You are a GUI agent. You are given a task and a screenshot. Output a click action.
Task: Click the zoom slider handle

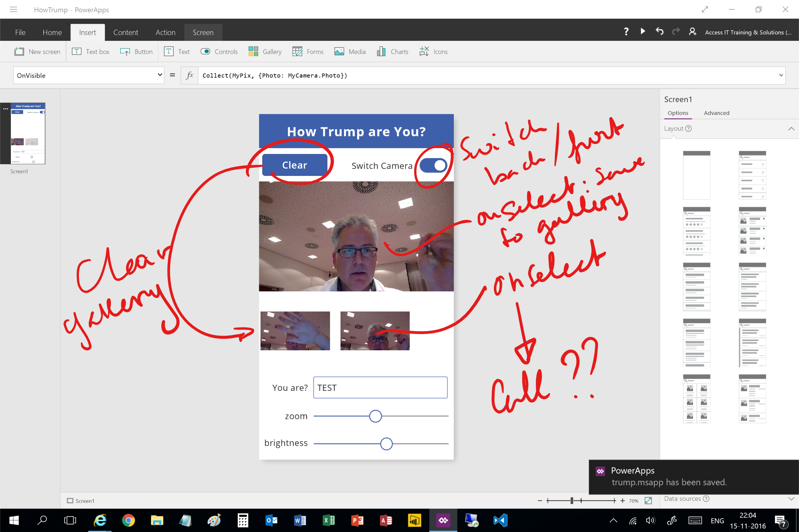tap(375, 416)
